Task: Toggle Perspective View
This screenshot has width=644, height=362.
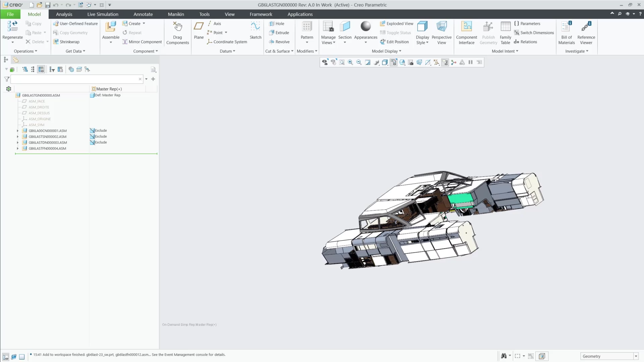Action: click(x=441, y=33)
